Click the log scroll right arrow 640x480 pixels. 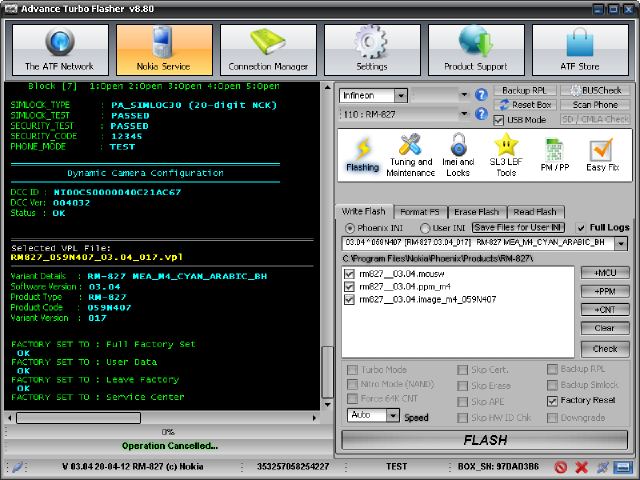pyautogui.click(x=314, y=418)
